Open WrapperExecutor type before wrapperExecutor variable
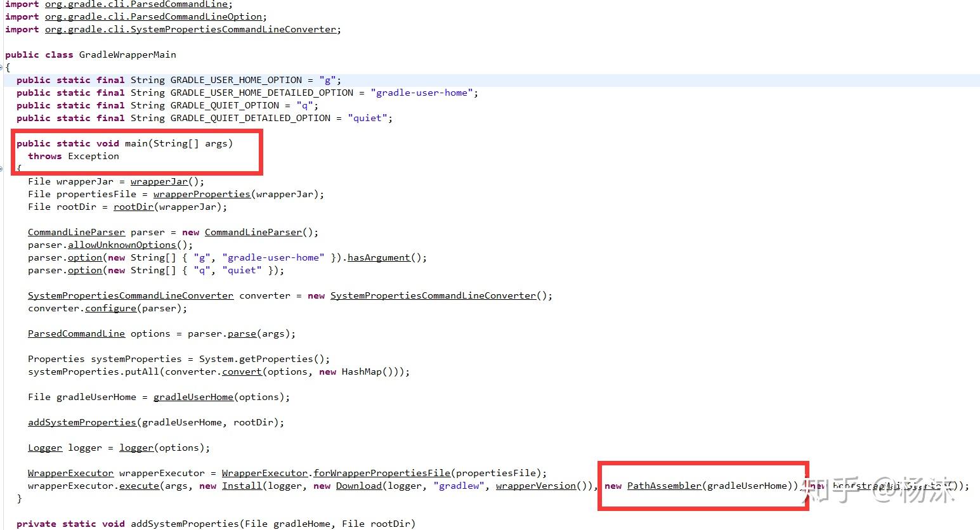This screenshot has width=980, height=530. coord(70,473)
